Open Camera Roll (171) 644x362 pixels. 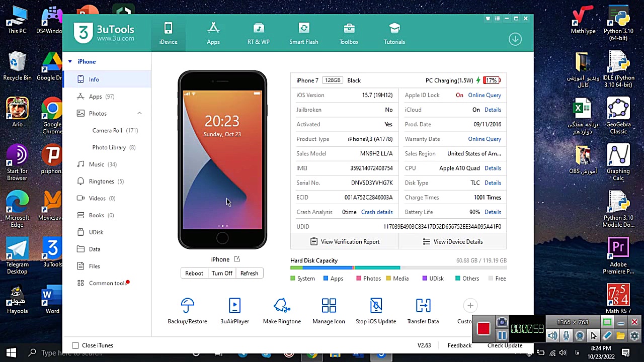(x=115, y=130)
